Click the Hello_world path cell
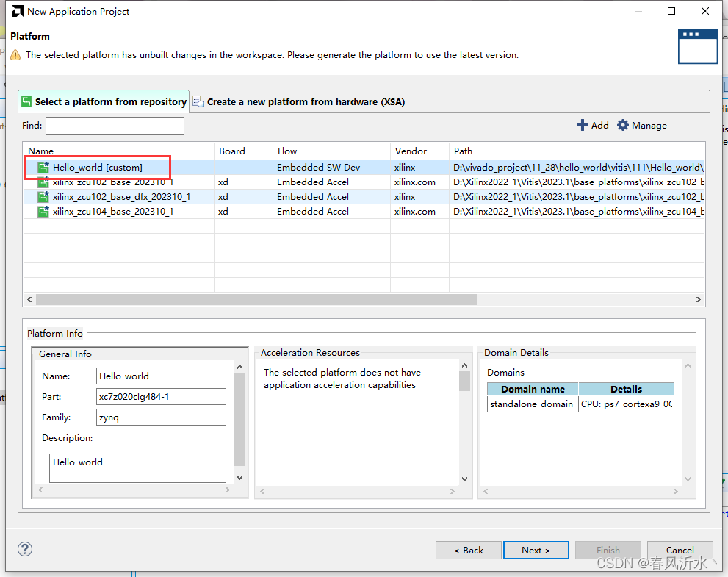 (x=578, y=168)
